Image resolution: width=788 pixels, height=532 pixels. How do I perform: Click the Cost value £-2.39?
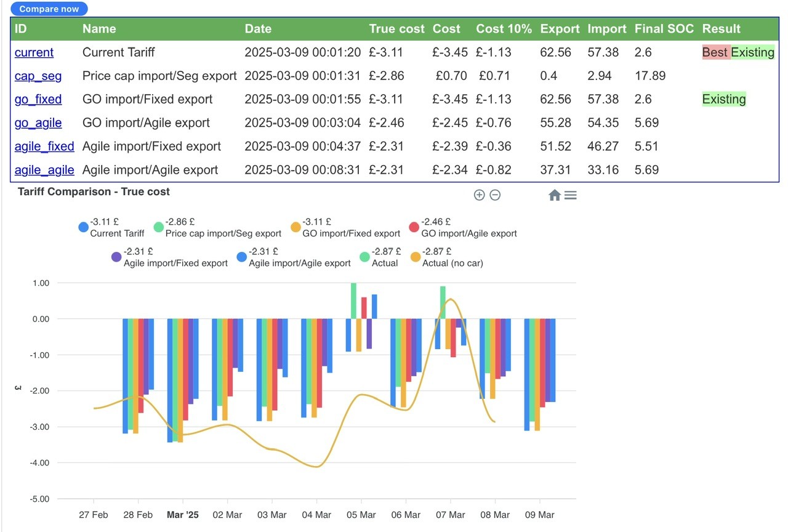pos(450,146)
